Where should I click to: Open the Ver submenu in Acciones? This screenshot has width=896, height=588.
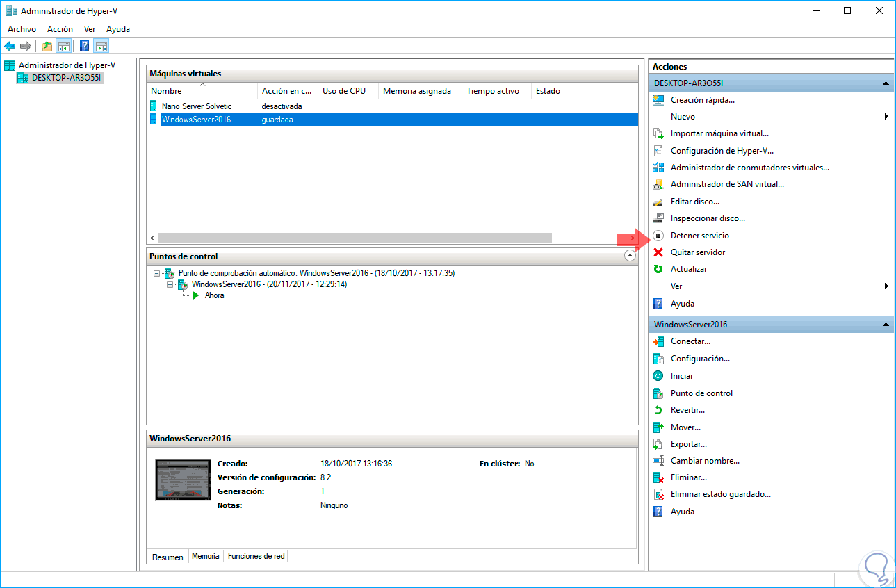click(770, 286)
